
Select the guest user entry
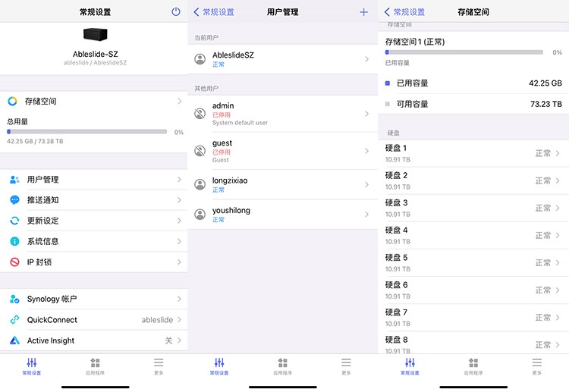point(283,151)
